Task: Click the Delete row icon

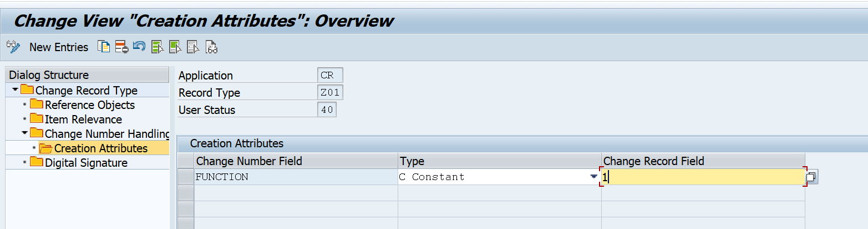Action: coord(121,47)
